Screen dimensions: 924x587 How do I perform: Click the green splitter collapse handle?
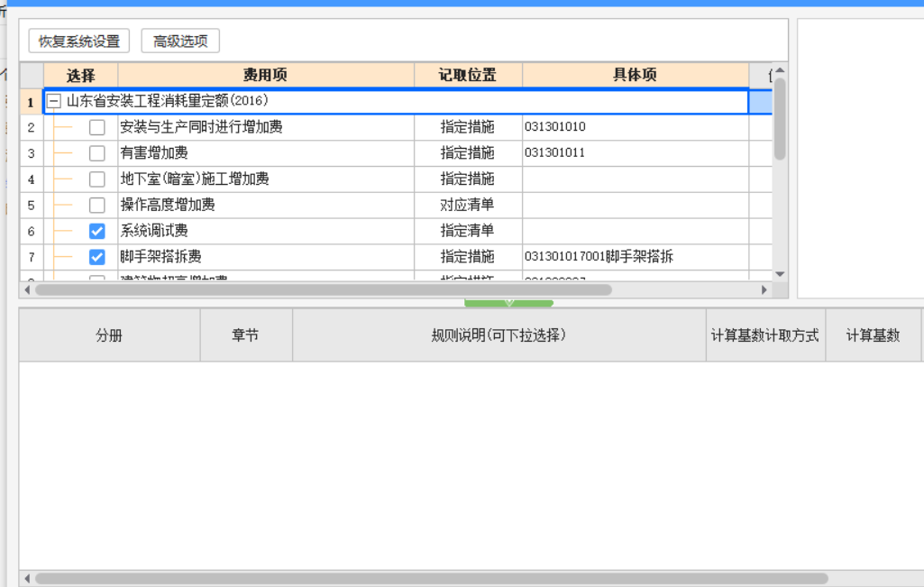click(x=508, y=303)
